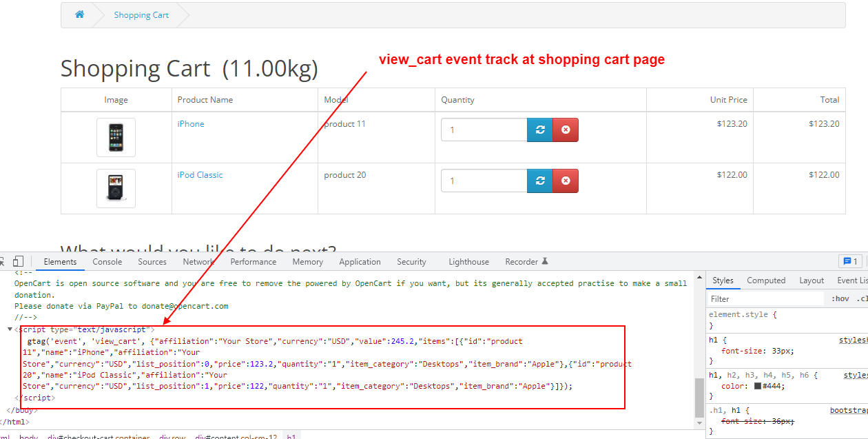Open the iPhone product link
Image resolution: width=868 pixels, height=439 pixels.
[191, 124]
